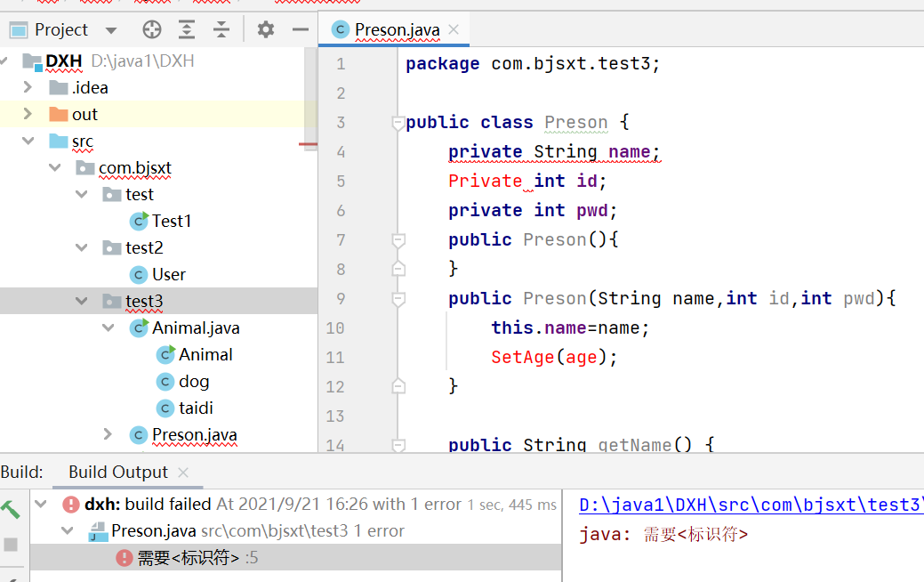Click the Collapse All icon in Project toolbar
The width and height of the screenshot is (924, 582).
(x=221, y=29)
